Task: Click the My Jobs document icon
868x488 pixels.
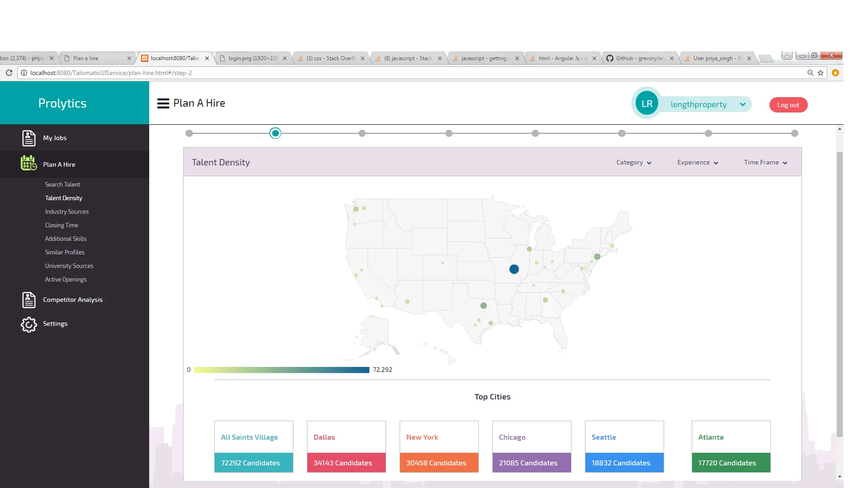Action: click(29, 138)
